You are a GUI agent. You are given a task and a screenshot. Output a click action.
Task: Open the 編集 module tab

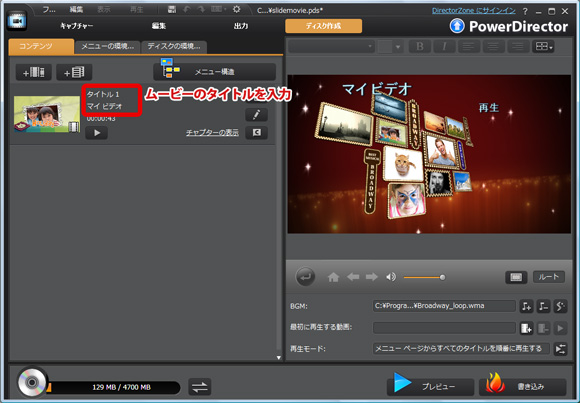159,26
